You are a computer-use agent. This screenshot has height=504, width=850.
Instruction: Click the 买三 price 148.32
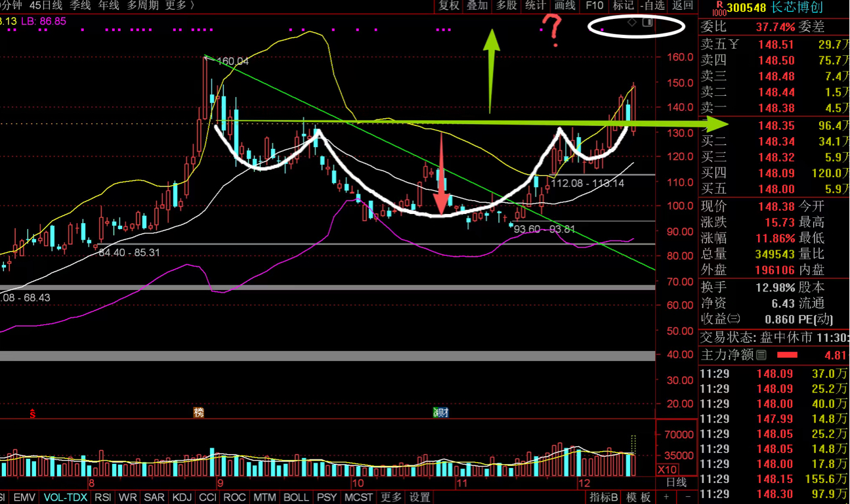point(776,157)
